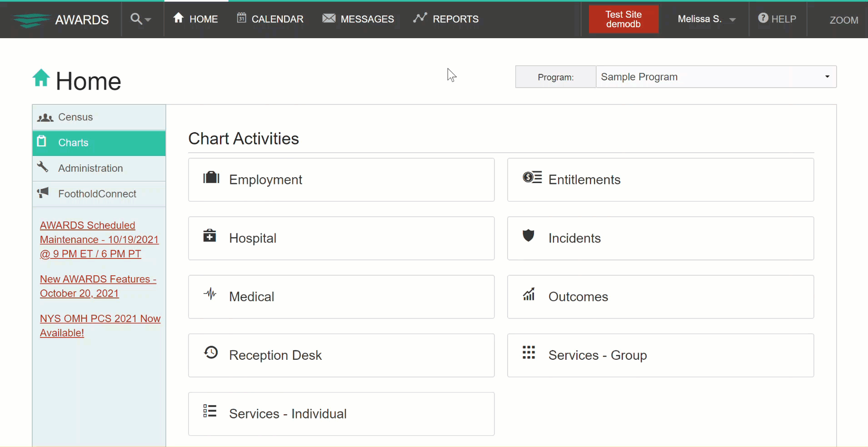Click the Outcomes bar chart icon

529,294
